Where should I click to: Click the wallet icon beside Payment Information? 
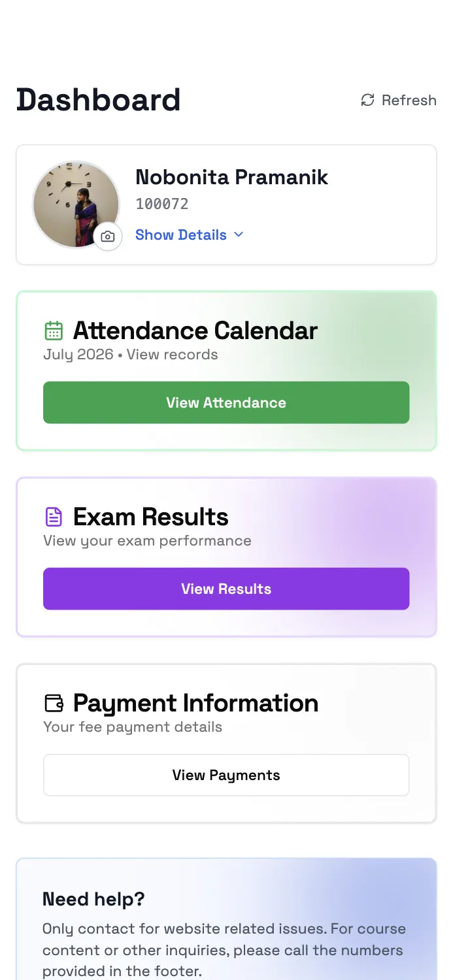(54, 703)
